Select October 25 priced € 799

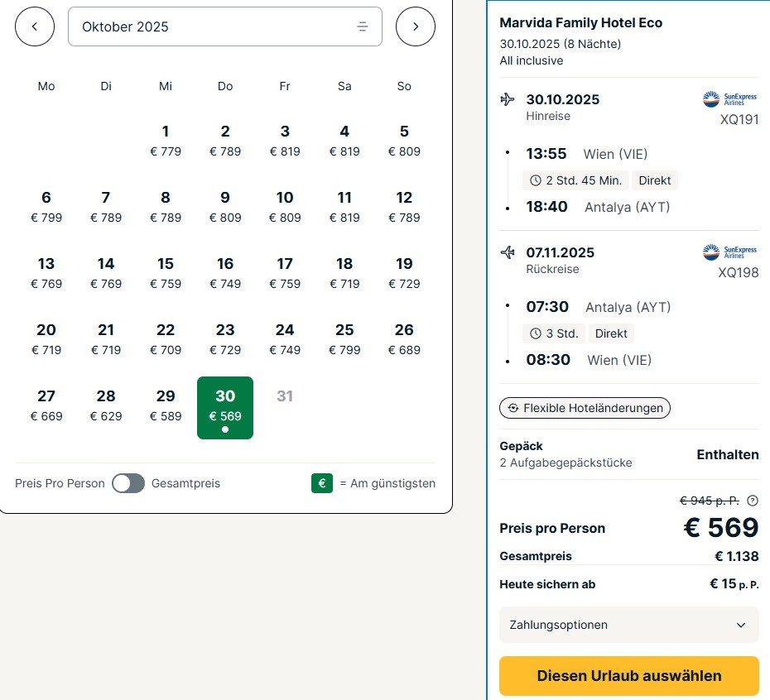pyautogui.click(x=344, y=340)
